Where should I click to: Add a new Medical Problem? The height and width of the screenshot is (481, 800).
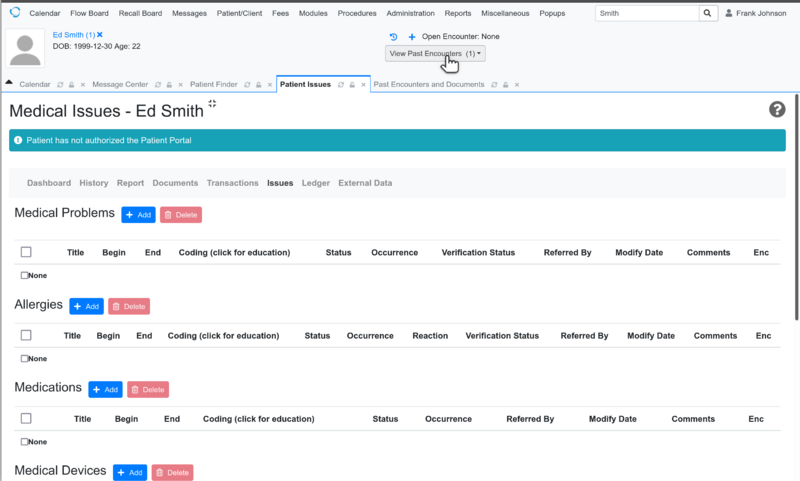coord(138,215)
